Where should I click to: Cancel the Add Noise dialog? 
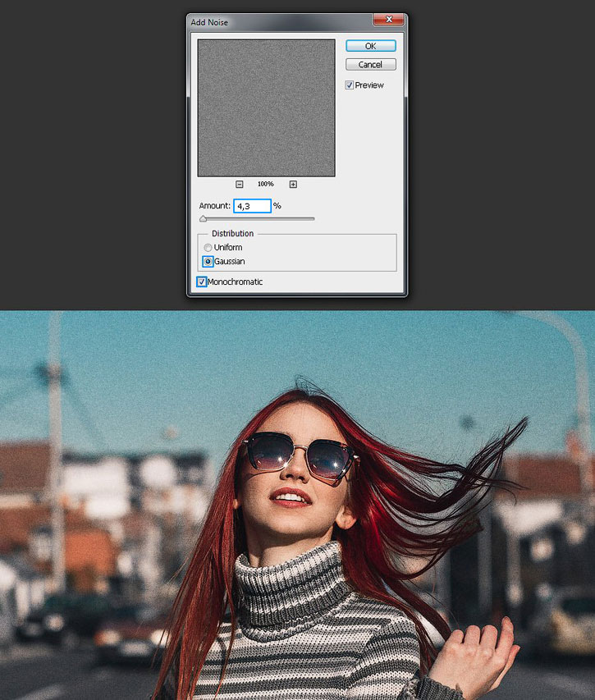click(x=370, y=65)
